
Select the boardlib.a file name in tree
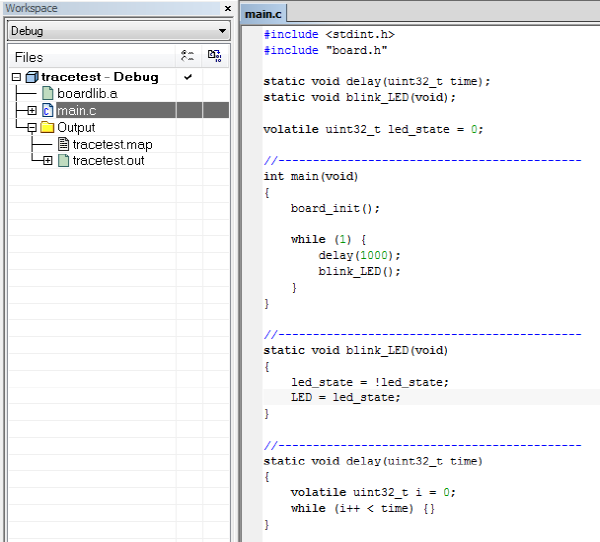[x=87, y=94]
